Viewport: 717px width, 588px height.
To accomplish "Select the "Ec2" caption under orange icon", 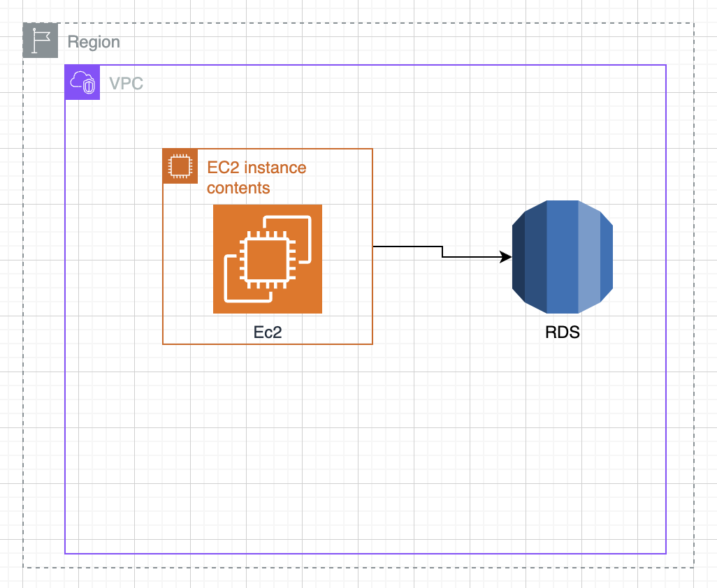I will [268, 332].
